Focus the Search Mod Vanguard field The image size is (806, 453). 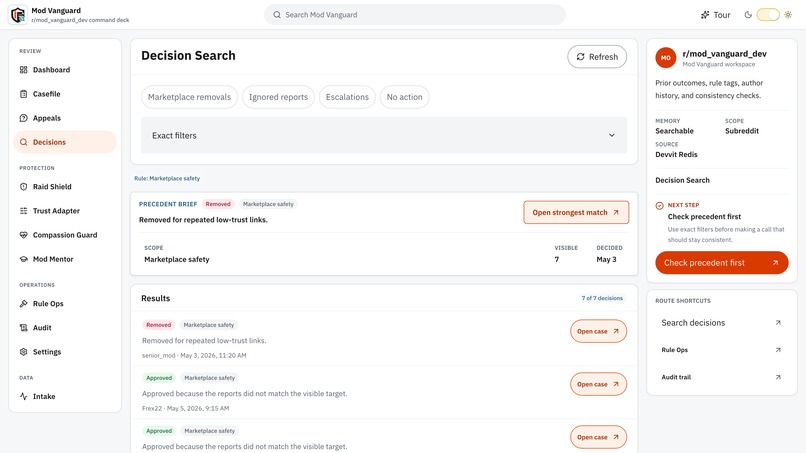point(415,15)
